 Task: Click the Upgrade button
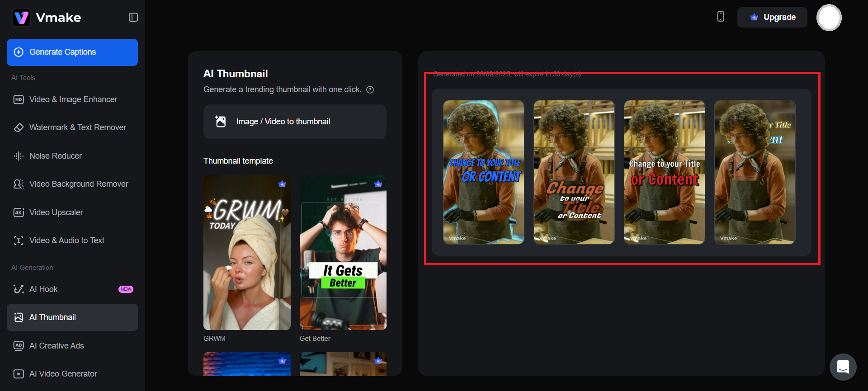(772, 17)
